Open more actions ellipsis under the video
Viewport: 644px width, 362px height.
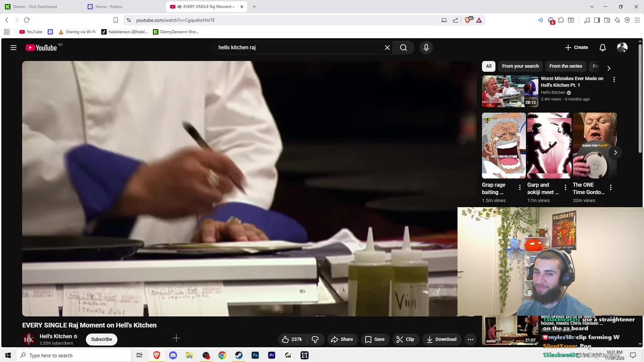point(470,339)
